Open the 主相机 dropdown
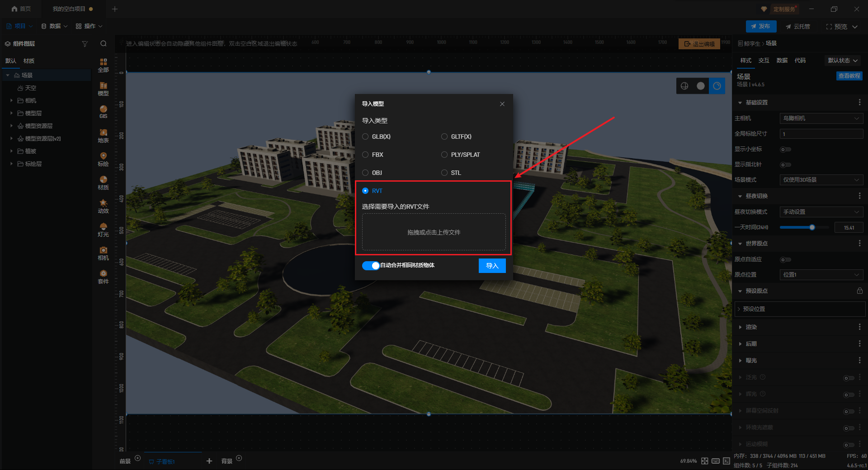868x470 pixels. tap(821, 118)
